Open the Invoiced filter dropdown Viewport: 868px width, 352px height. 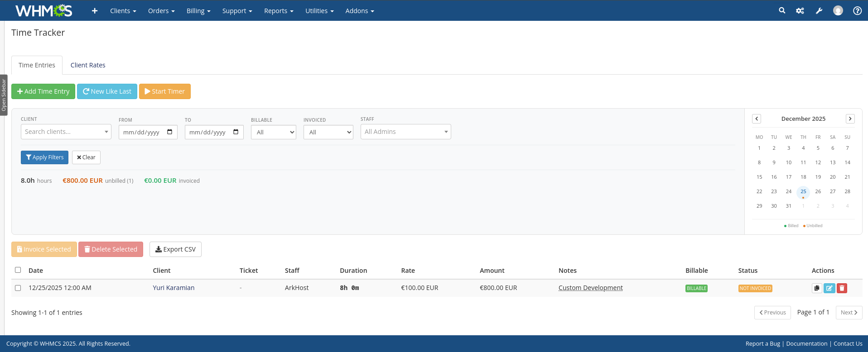click(328, 132)
